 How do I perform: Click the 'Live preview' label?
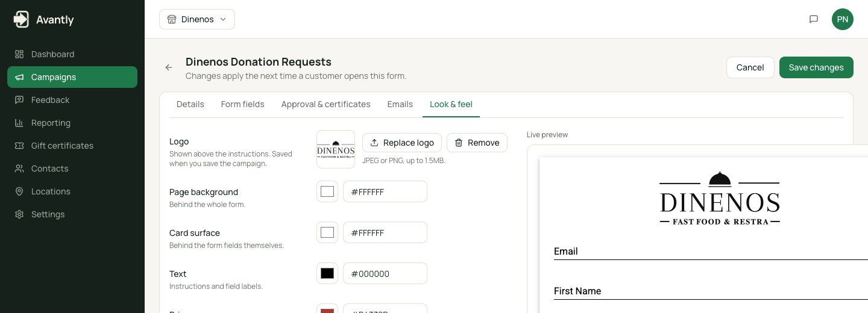(547, 135)
